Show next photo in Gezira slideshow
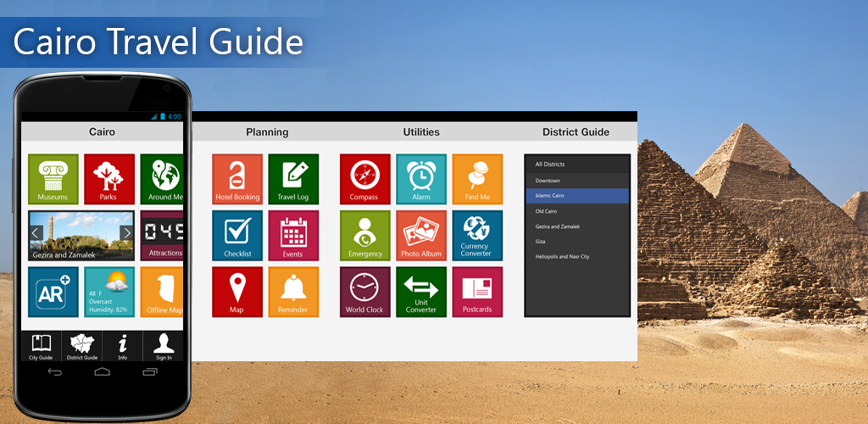 126,233
